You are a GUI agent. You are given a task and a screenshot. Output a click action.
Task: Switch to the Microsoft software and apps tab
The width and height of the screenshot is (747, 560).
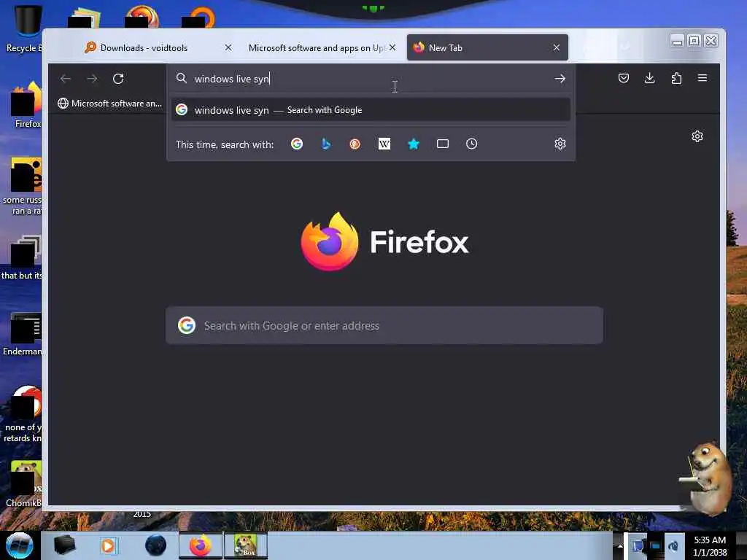322,47
